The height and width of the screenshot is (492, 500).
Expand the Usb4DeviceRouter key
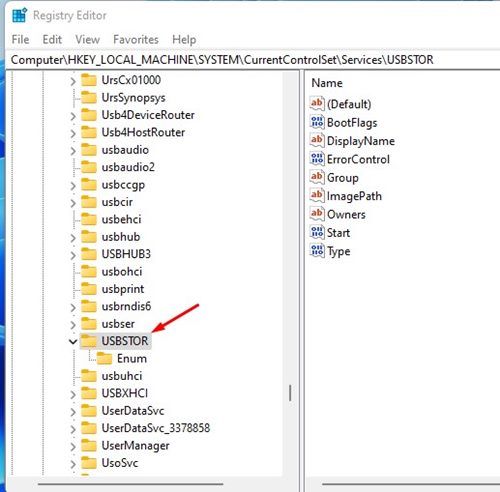pyautogui.click(x=73, y=116)
